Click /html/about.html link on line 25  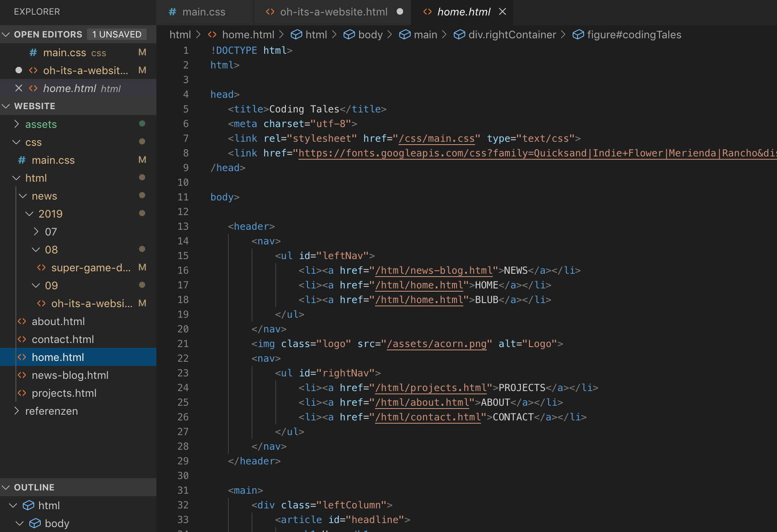422,402
